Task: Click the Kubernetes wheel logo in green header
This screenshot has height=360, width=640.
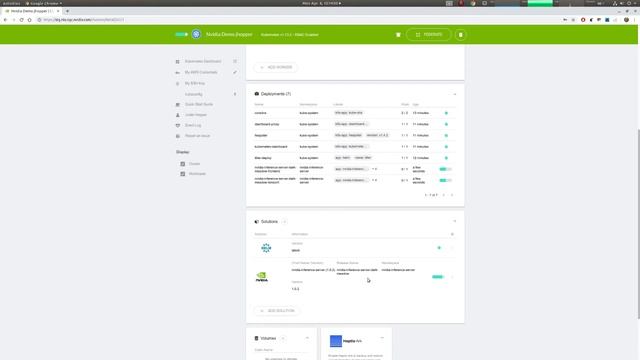Action: [196, 35]
